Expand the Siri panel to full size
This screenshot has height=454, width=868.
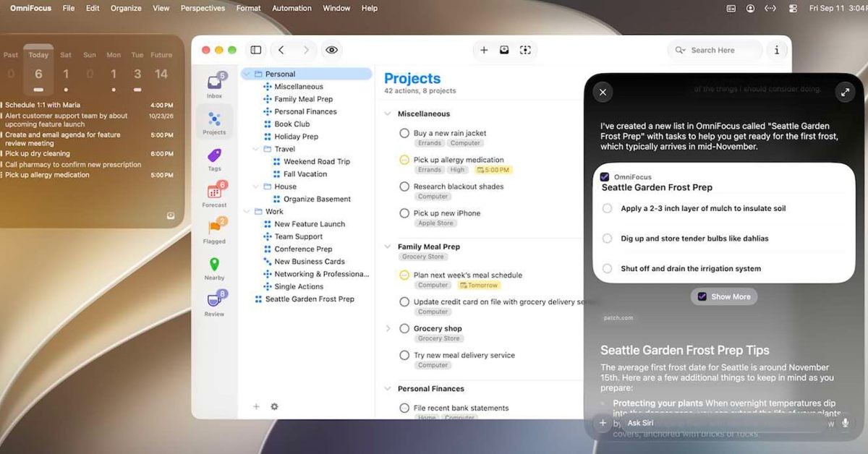click(844, 92)
